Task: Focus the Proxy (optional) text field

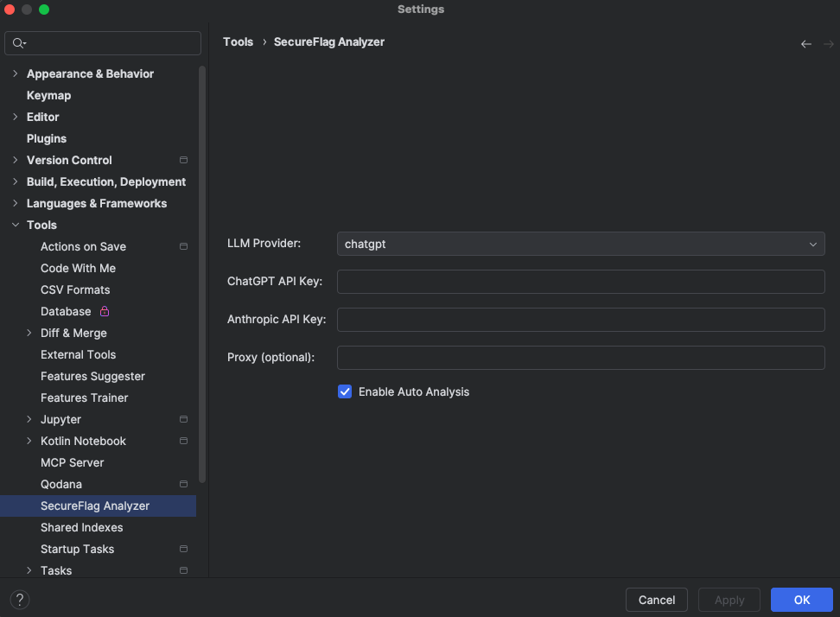Action: pos(580,358)
